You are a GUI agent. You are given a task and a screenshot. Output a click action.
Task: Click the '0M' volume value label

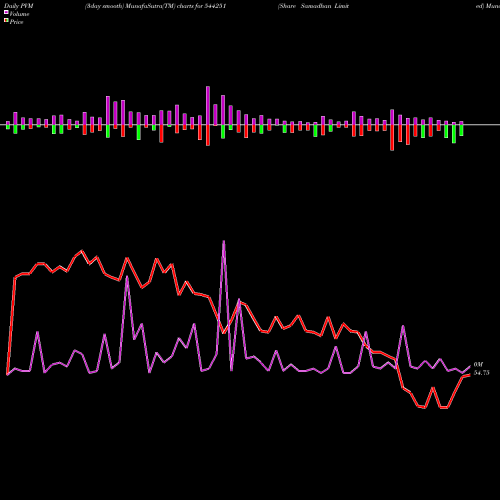[x=478, y=365]
